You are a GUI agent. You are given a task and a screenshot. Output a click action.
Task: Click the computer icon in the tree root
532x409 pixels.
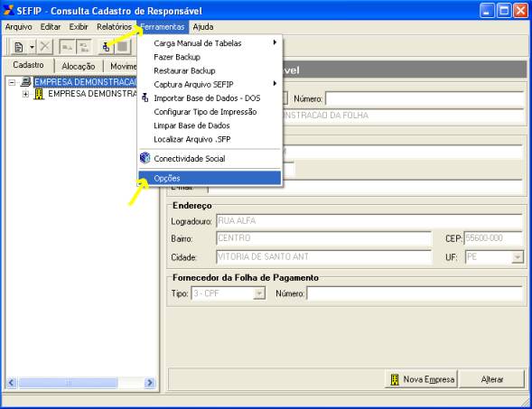pos(26,82)
